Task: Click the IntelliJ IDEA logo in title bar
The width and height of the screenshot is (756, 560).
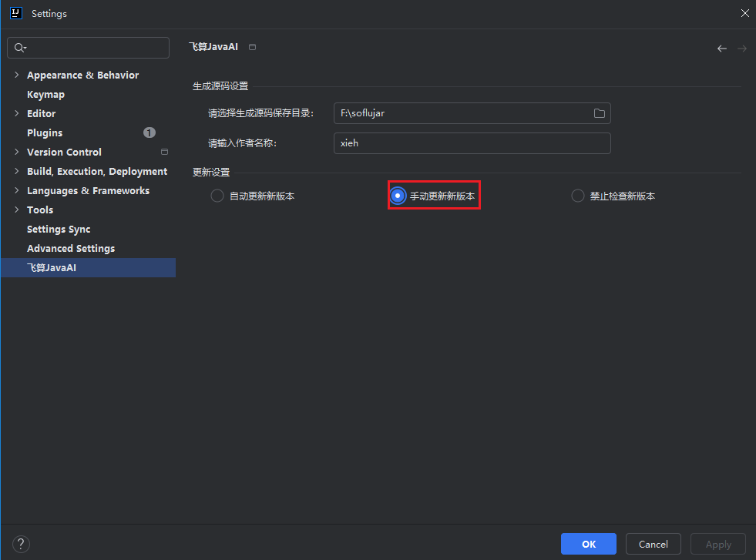Action: pos(16,13)
